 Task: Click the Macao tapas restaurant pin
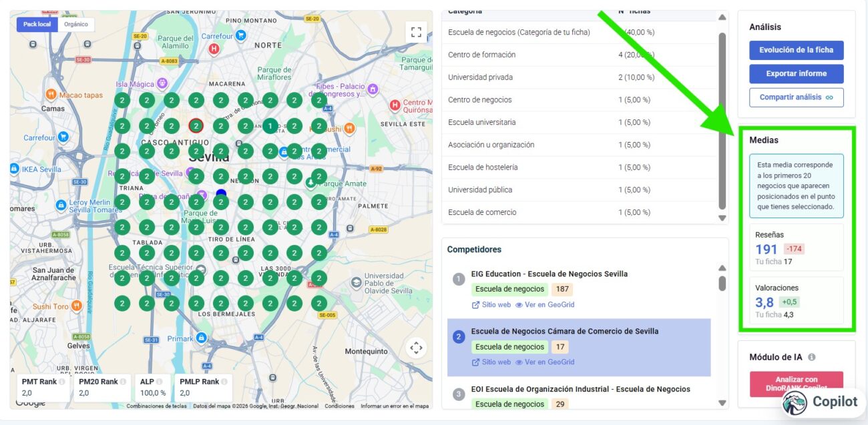[x=51, y=95]
